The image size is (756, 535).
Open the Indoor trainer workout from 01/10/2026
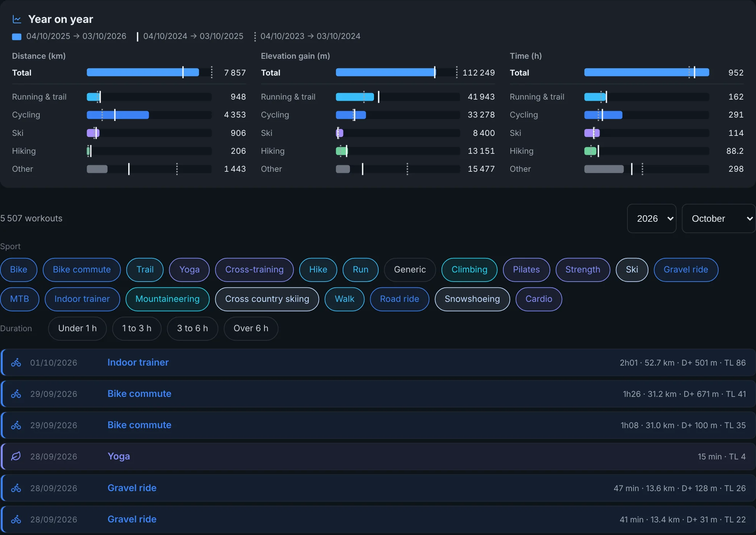coord(378,363)
